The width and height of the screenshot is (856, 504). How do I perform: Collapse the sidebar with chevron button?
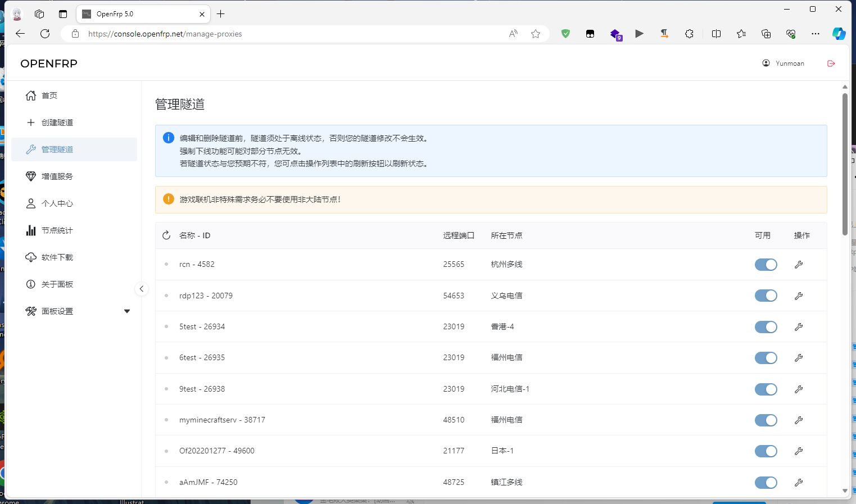click(142, 289)
